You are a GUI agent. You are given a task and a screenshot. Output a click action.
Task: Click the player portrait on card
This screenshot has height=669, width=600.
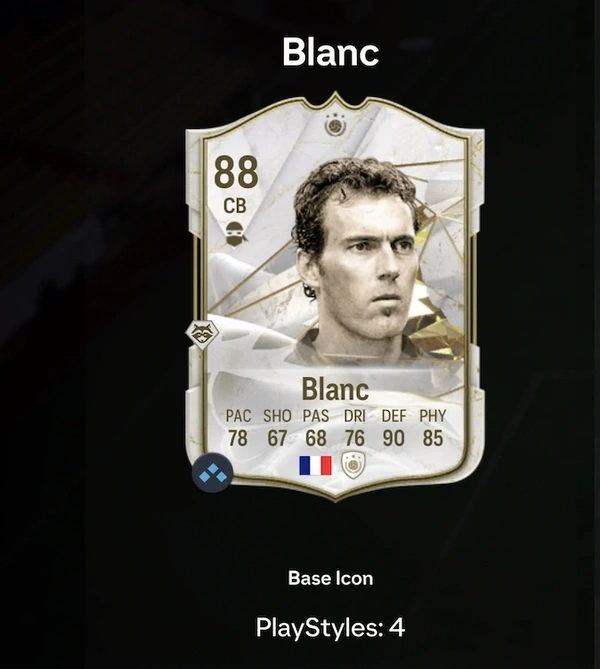pos(354,260)
